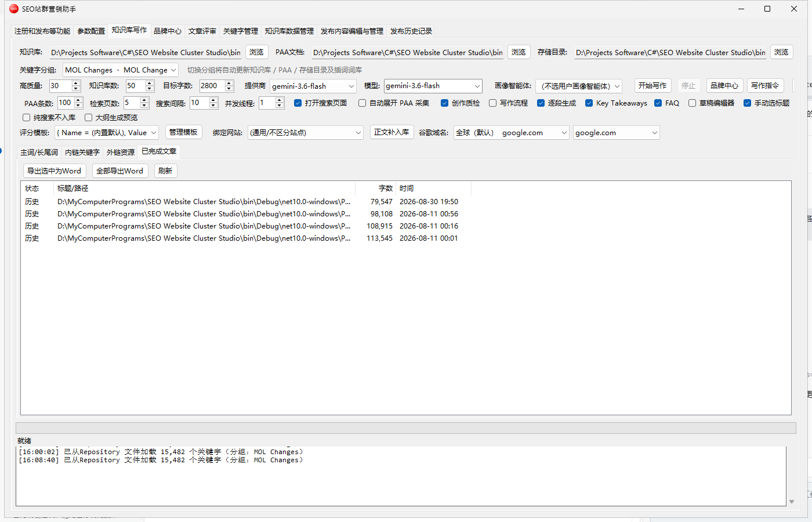Expand the 绑定网站 dropdown
The width and height of the screenshot is (812, 522).
click(306, 133)
